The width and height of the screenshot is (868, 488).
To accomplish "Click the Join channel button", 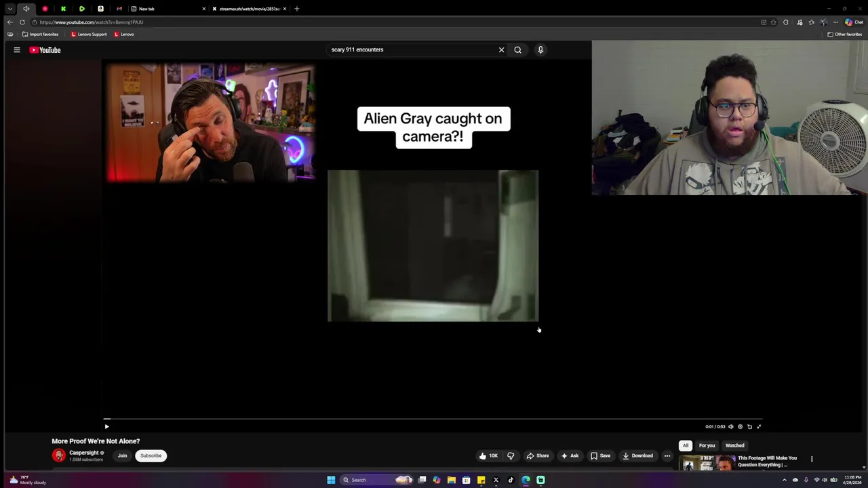I will coord(122,455).
